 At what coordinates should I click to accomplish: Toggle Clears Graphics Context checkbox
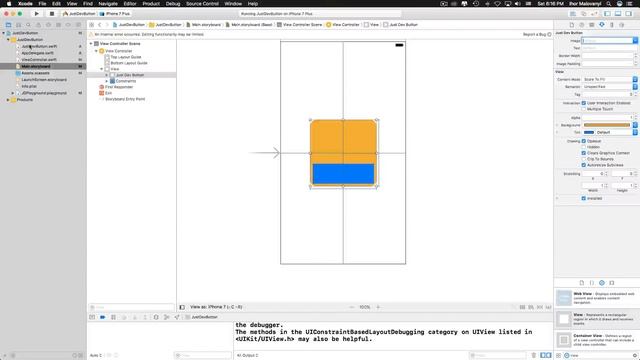pos(584,153)
